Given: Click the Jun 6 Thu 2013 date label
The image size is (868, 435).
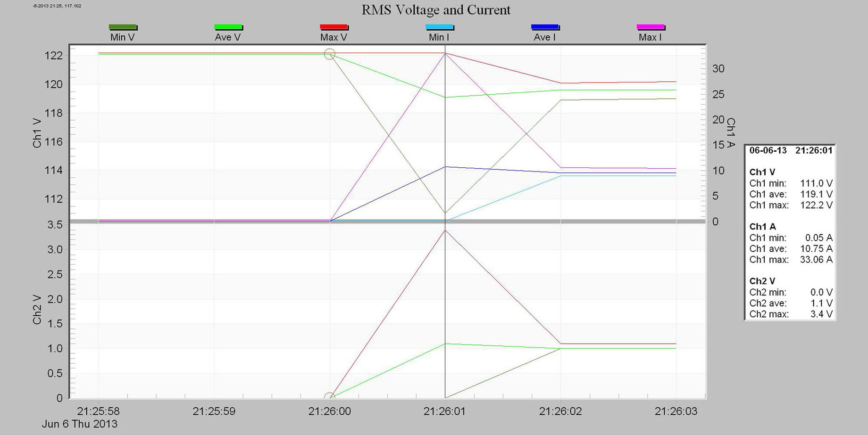Looking at the screenshot, I should (80, 424).
